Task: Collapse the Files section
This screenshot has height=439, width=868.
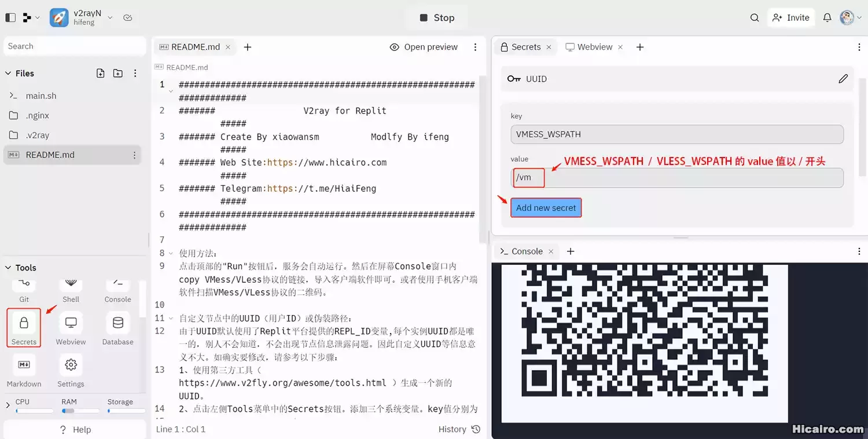Action: (x=9, y=73)
